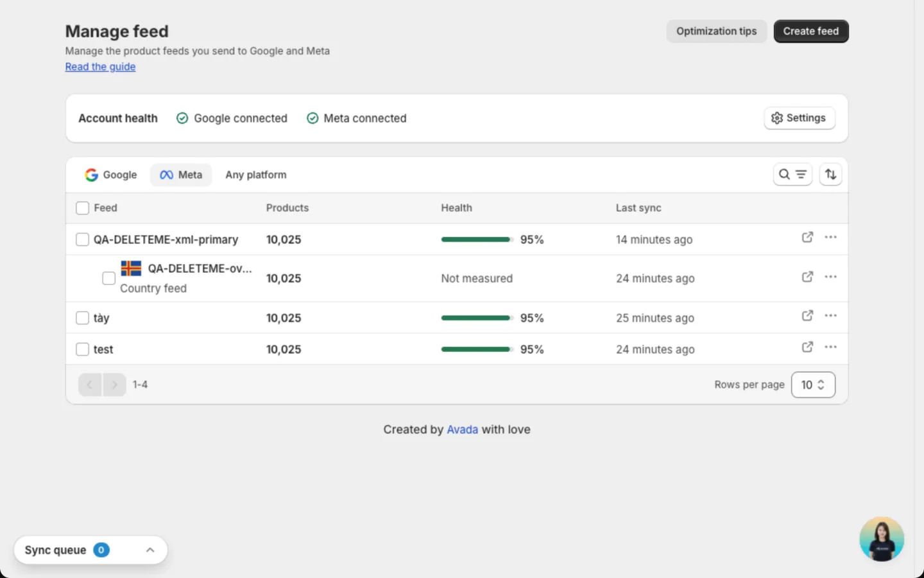The height and width of the screenshot is (578, 924).
Task: Open more actions for the test feed
Action: click(x=830, y=347)
